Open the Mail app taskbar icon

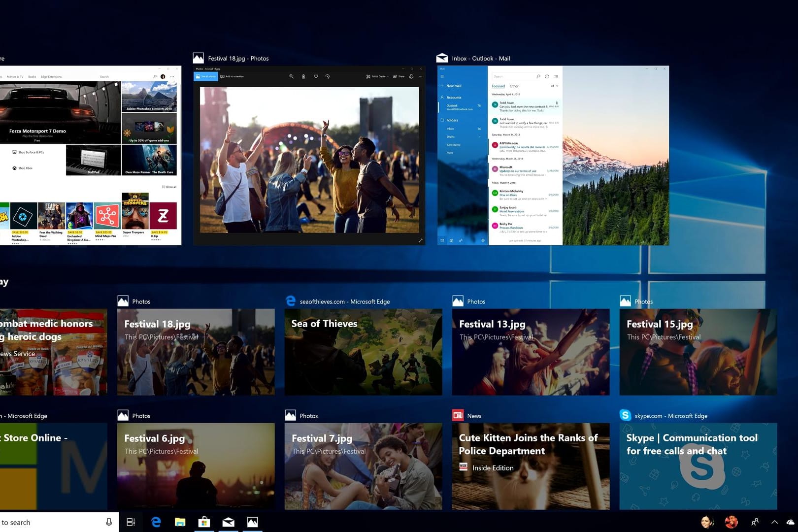point(228,522)
